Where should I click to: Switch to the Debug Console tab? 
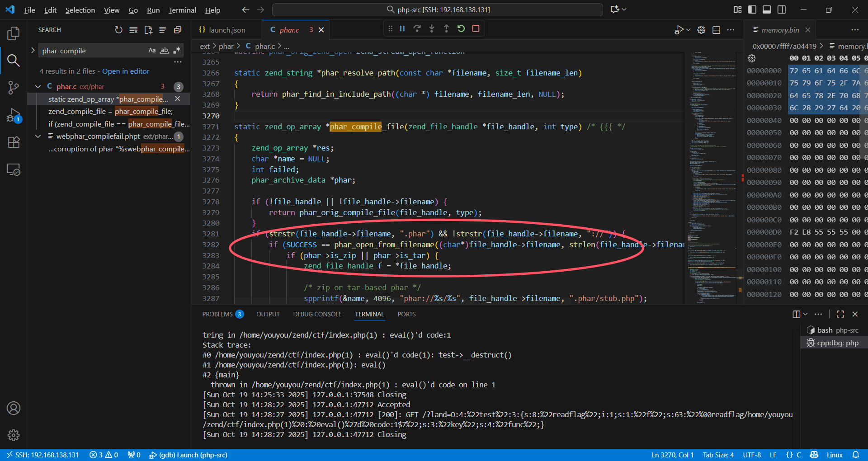pos(317,314)
